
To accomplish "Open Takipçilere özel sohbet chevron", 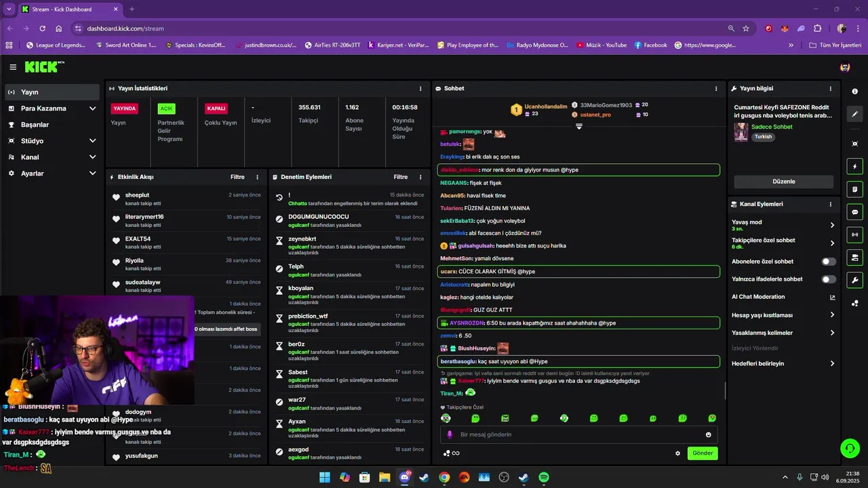I will coord(833,243).
